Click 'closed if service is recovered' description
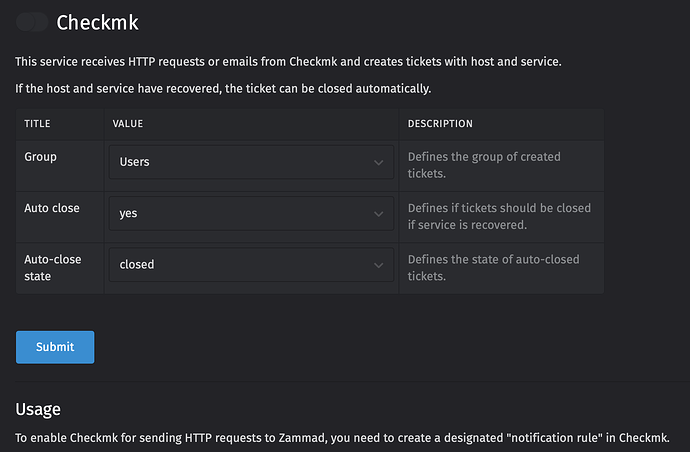Viewport: 690px width, 452px height. click(x=499, y=216)
